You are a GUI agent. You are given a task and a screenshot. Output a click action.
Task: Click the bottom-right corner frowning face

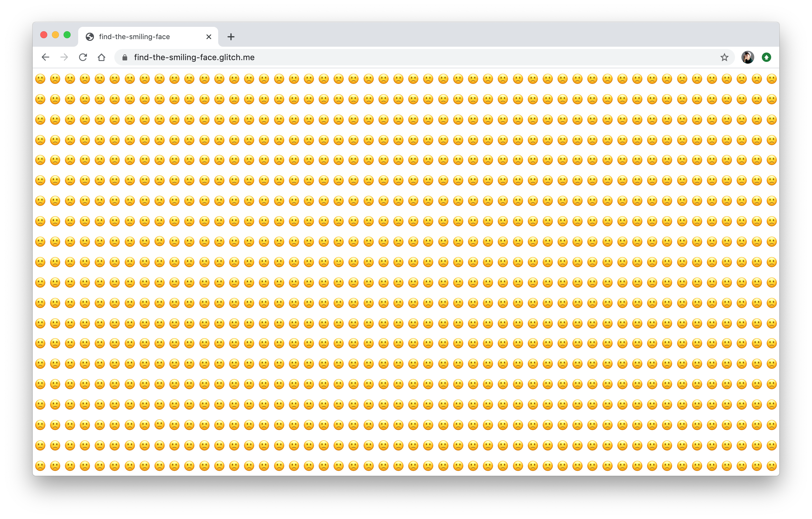[771, 466]
